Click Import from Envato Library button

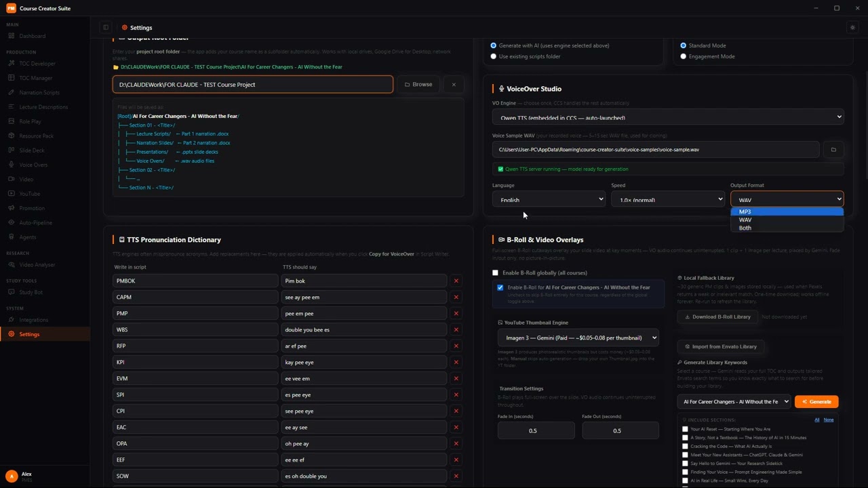(x=721, y=346)
